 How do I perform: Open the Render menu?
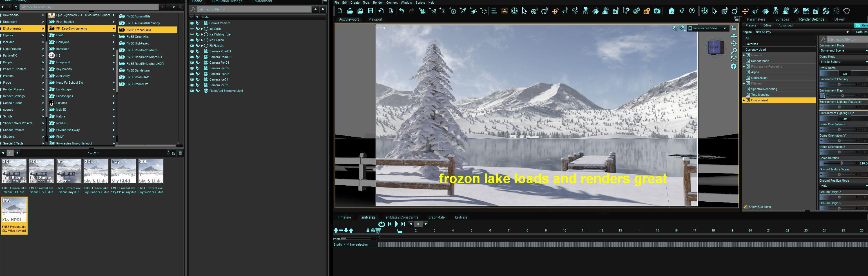[x=378, y=3]
